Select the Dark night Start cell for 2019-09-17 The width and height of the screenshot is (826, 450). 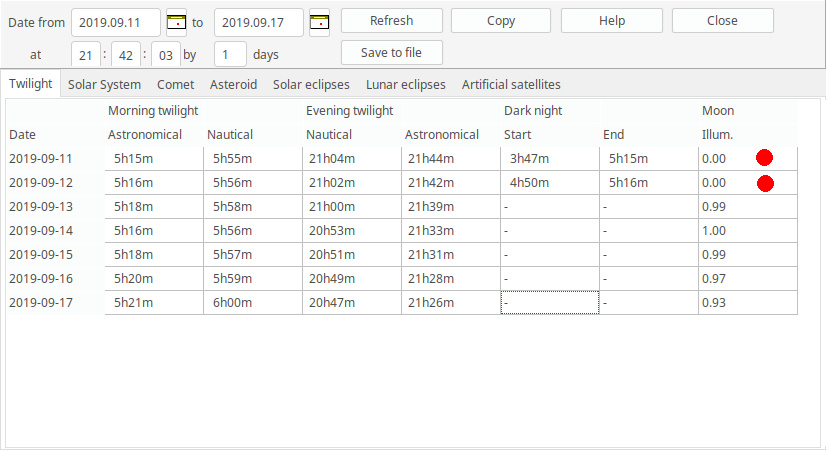tap(549, 302)
